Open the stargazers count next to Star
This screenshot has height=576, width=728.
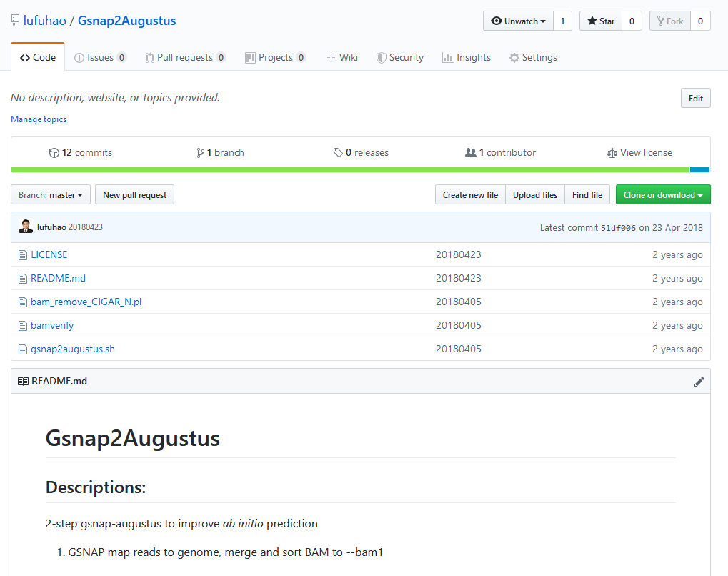click(x=632, y=21)
